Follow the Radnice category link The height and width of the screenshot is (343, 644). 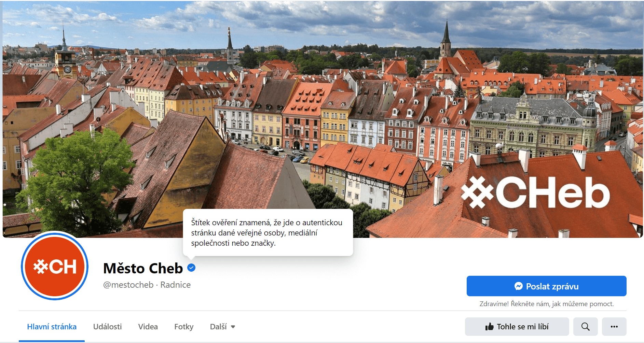(x=175, y=285)
